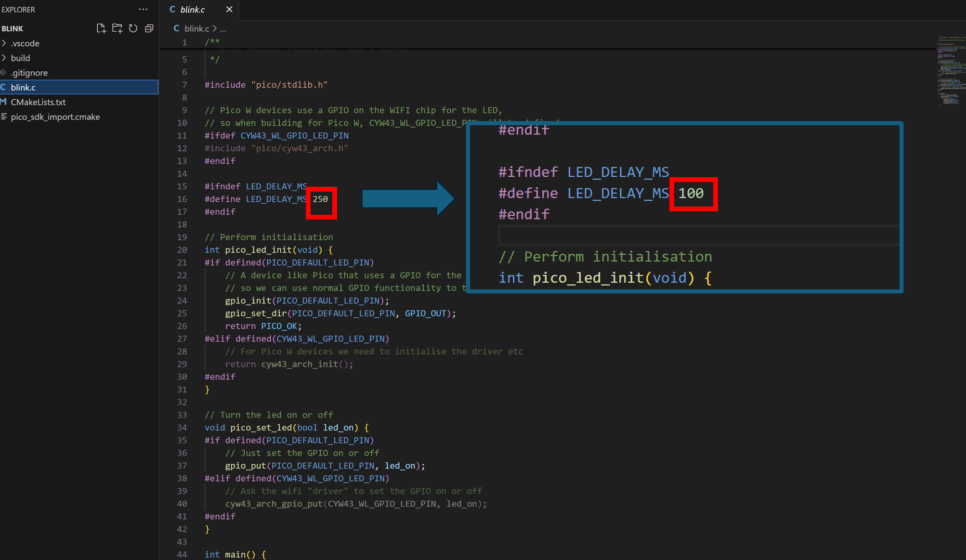This screenshot has width=966, height=560.
Task: Click the EXPLORER panel title
Action: pyautogui.click(x=18, y=9)
